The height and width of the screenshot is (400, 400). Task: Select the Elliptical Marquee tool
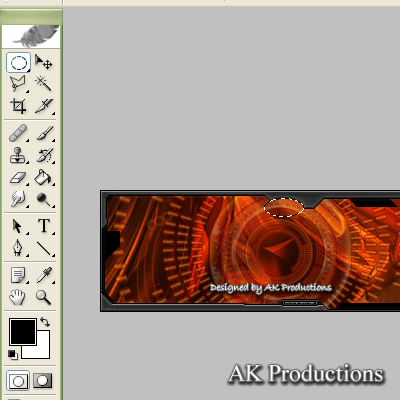click(18, 62)
